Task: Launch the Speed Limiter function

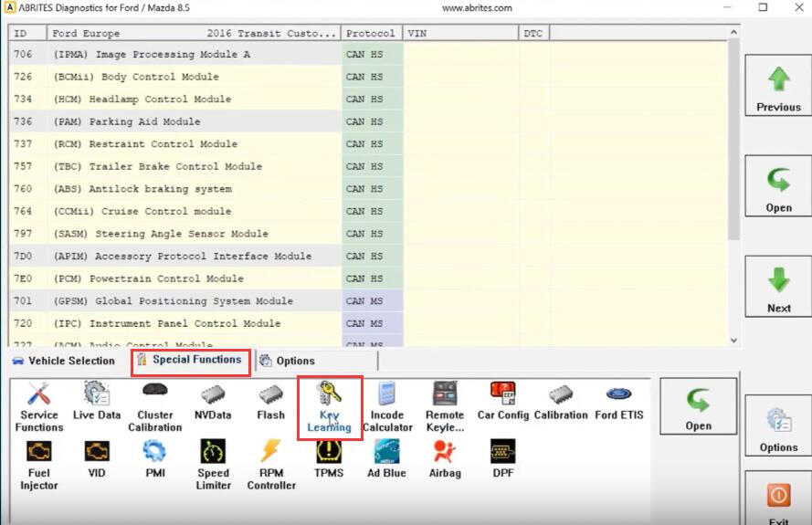Action: pyautogui.click(x=213, y=465)
